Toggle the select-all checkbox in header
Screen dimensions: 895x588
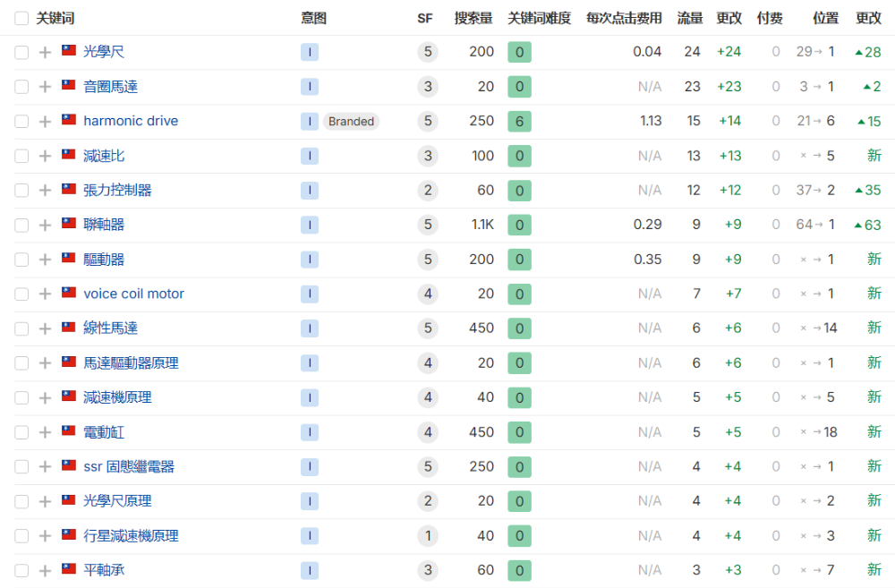tap(21, 18)
